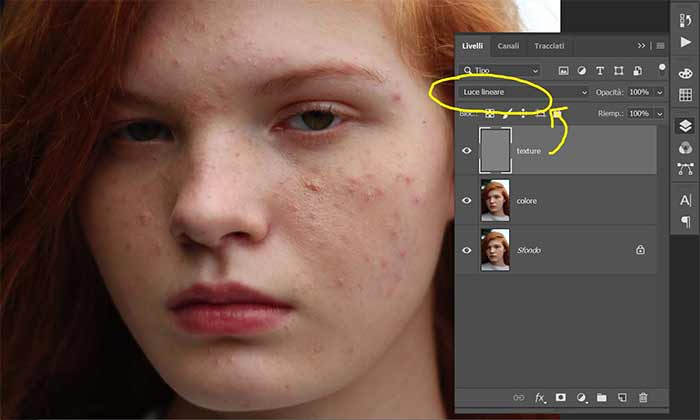Add a new adjustment layer
700x420 pixels.
(581, 397)
